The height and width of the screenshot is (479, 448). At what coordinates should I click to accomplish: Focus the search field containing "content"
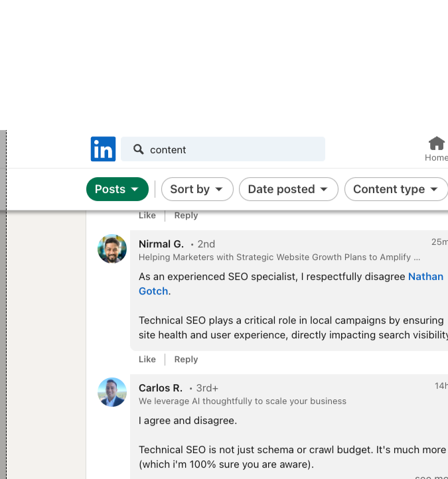pos(223,149)
